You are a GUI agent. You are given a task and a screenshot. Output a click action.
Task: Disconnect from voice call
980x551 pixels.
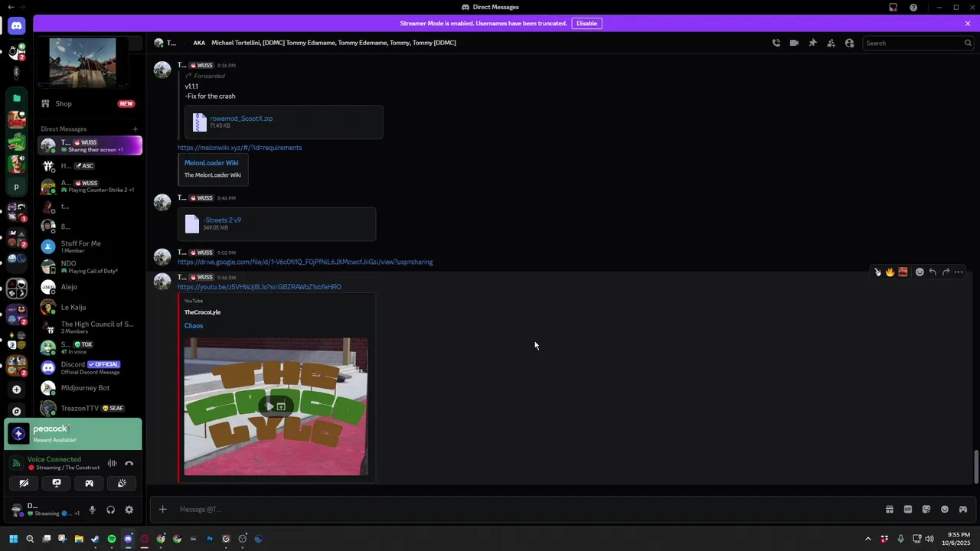(129, 463)
